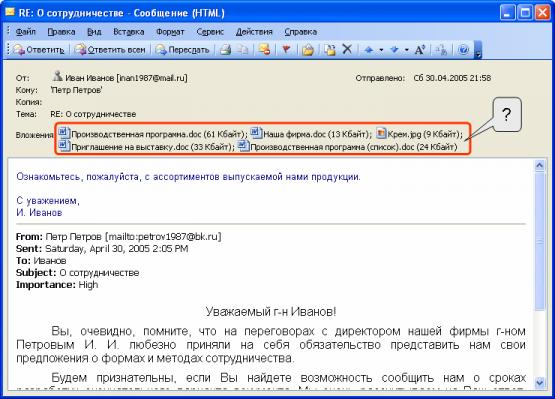Click the Переслать forward button

(183, 50)
